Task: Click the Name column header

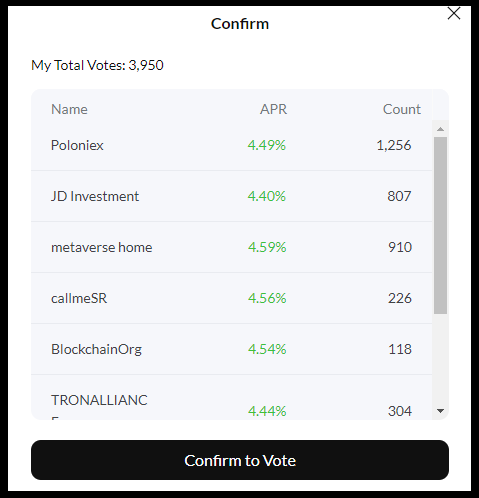Action: [69, 109]
